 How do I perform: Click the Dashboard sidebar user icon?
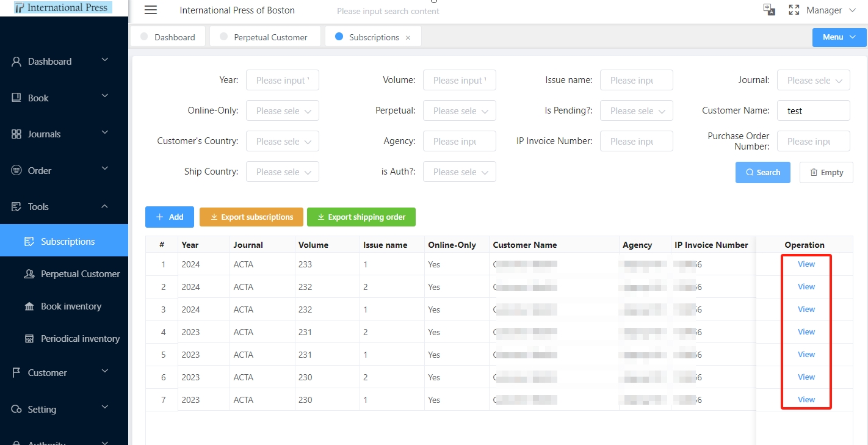[16, 62]
